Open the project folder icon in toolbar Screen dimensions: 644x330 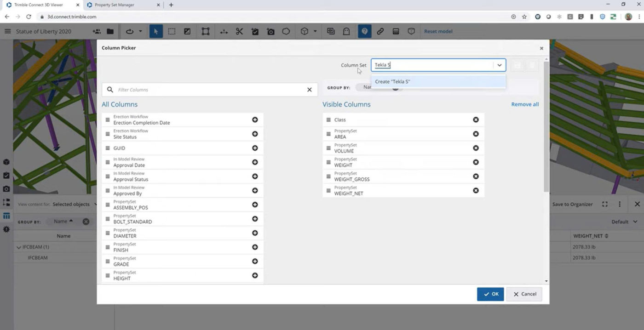click(110, 31)
